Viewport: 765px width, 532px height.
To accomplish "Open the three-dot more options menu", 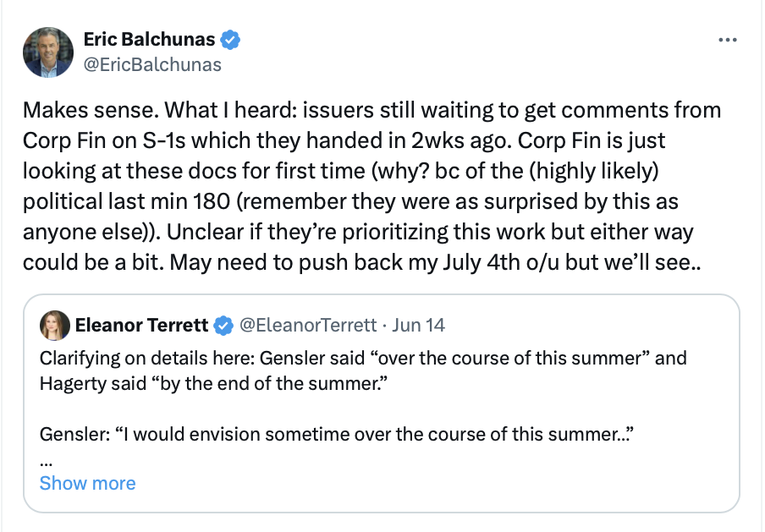I will pos(727,40).
